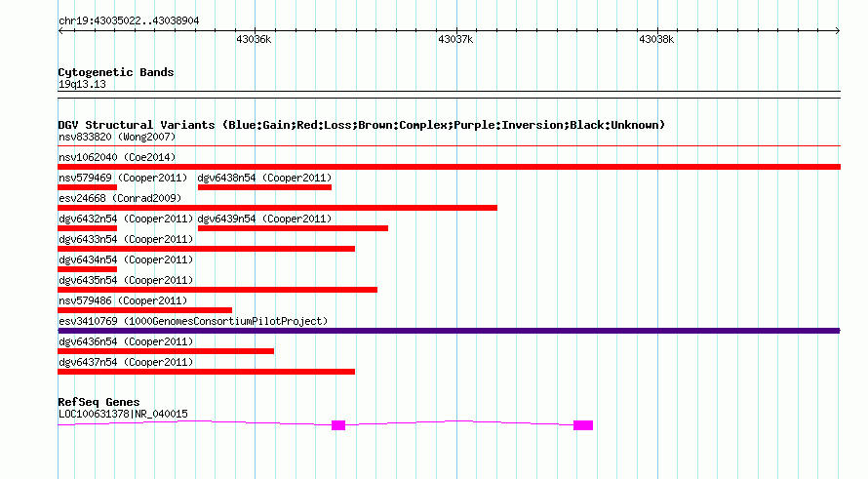This screenshot has width=868, height=479.
Task: Select the dgv6435n54 red bar
Action: [217, 290]
